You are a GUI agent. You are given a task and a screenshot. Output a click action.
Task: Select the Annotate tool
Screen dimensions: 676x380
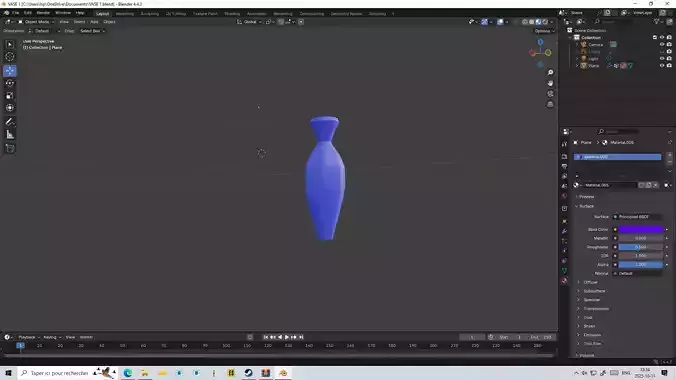click(10, 122)
